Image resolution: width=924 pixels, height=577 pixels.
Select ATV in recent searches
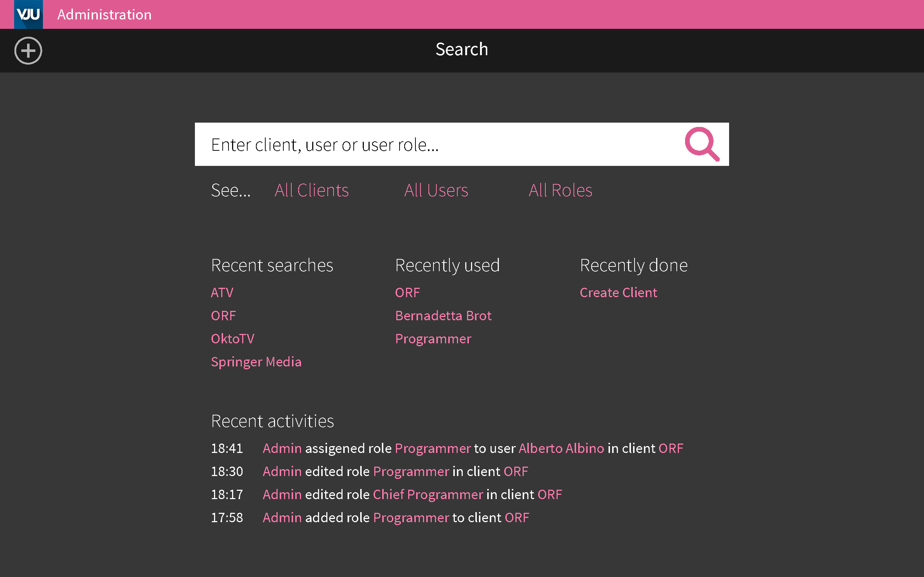222,292
